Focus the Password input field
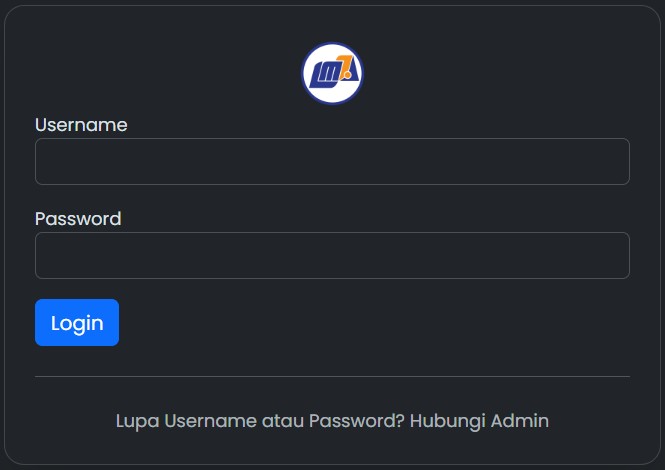The width and height of the screenshot is (665, 470). (x=332, y=255)
